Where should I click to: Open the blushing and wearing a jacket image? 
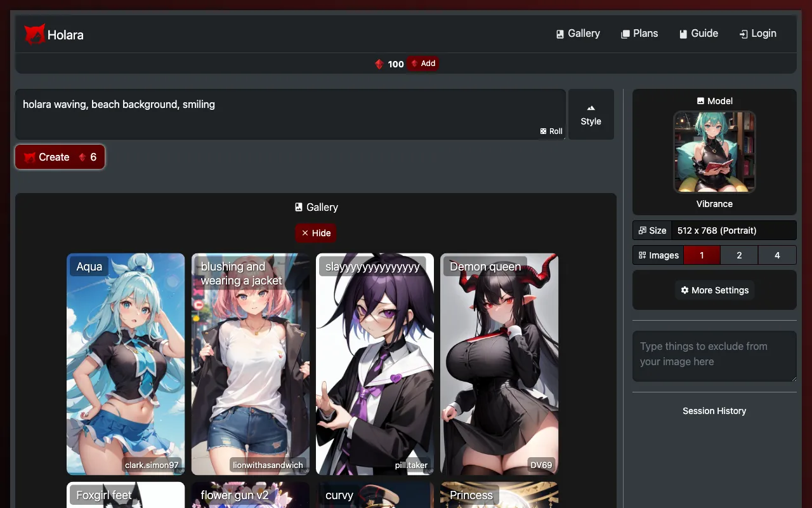(x=251, y=364)
